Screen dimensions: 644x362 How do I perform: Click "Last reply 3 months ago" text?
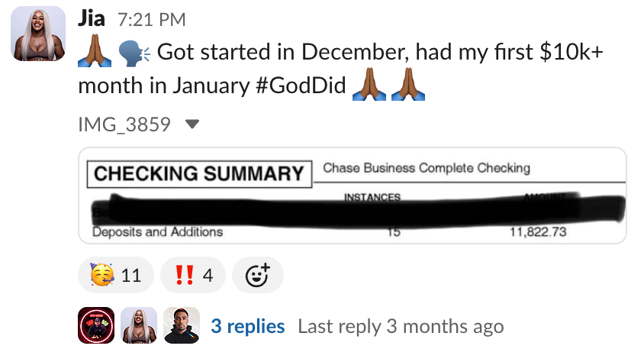(401, 327)
